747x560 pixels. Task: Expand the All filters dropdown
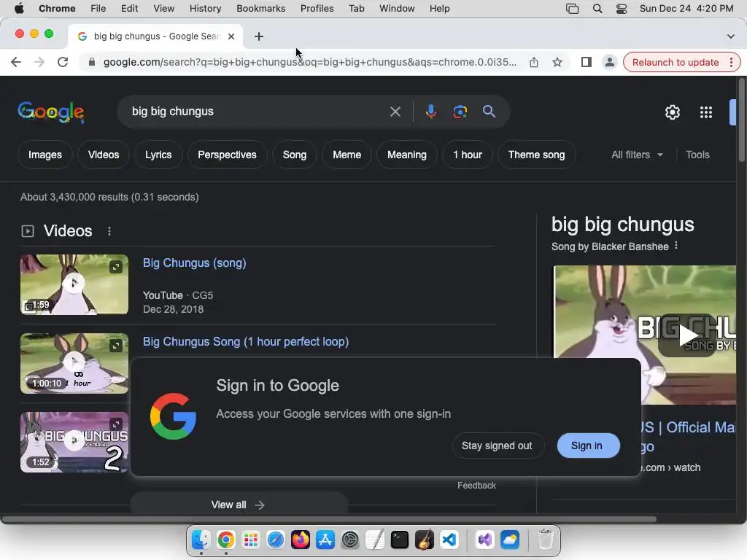click(637, 155)
